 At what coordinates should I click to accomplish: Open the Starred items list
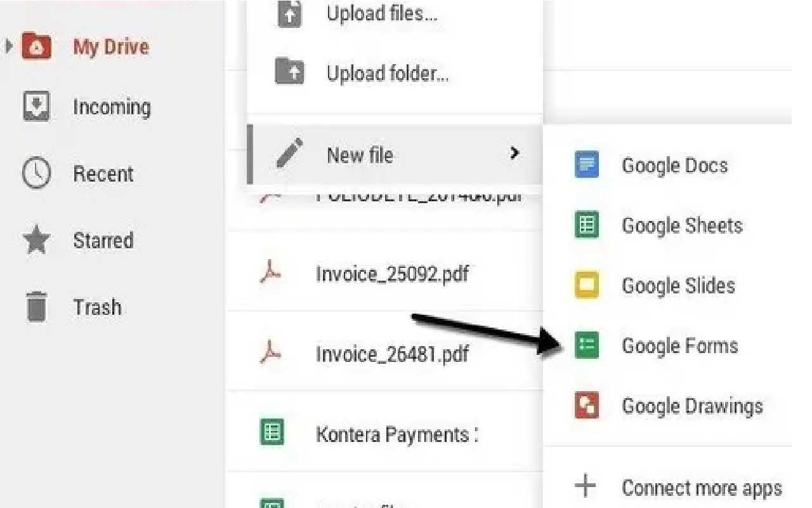[x=103, y=241]
